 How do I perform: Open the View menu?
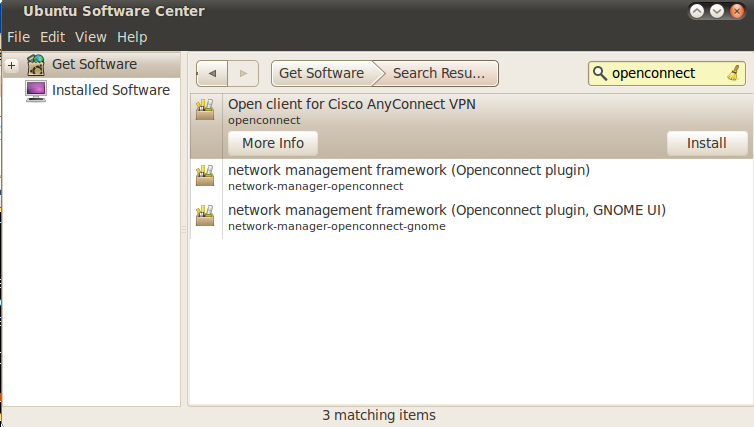(x=90, y=37)
